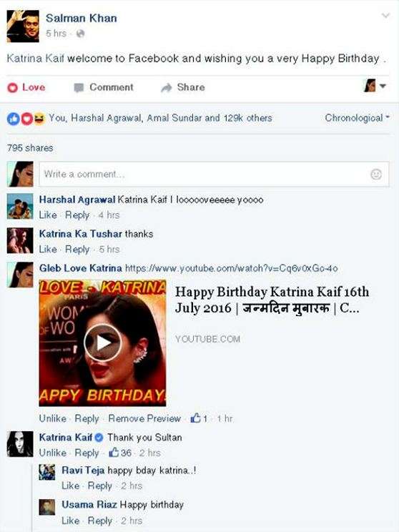The image size is (399, 532).
Task: Unlike Katrina Kaif's Thank you Sultan comment
Action: coord(53,453)
